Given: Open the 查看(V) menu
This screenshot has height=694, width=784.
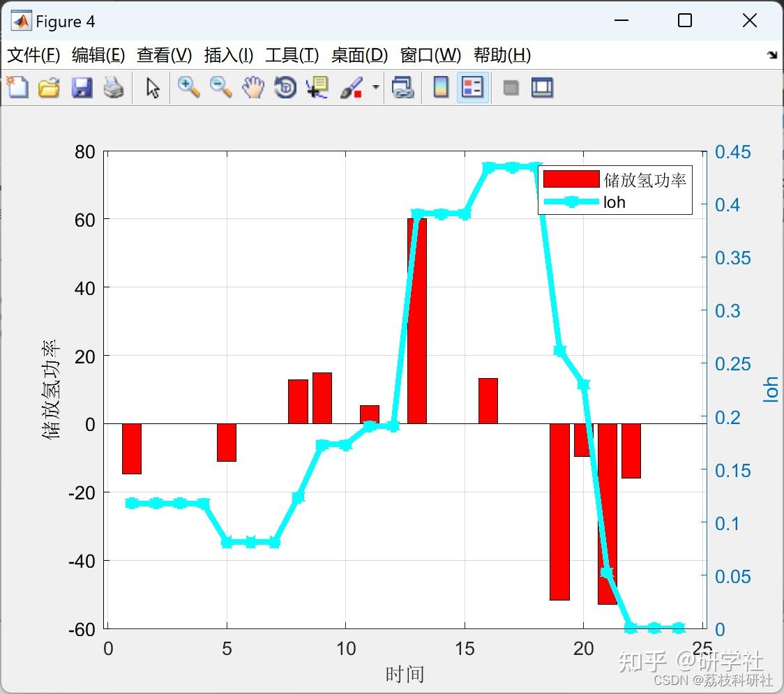Looking at the screenshot, I should [165, 55].
